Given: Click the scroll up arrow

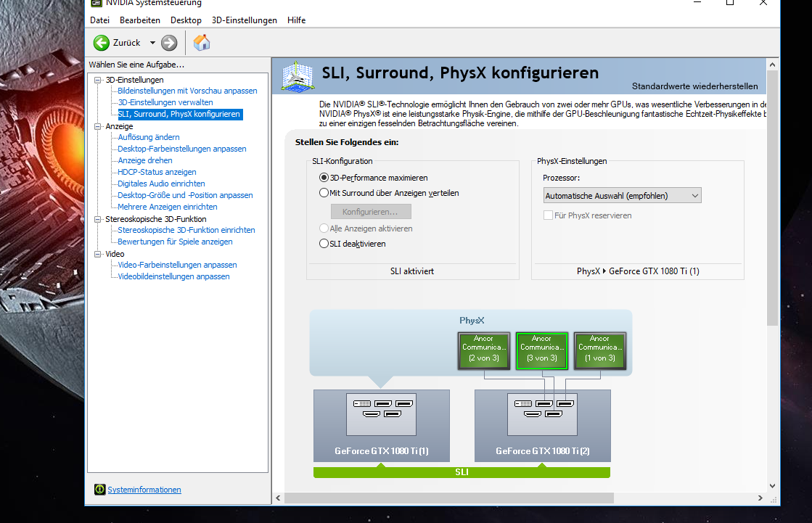Looking at the screenshot, I should [772, 65].
